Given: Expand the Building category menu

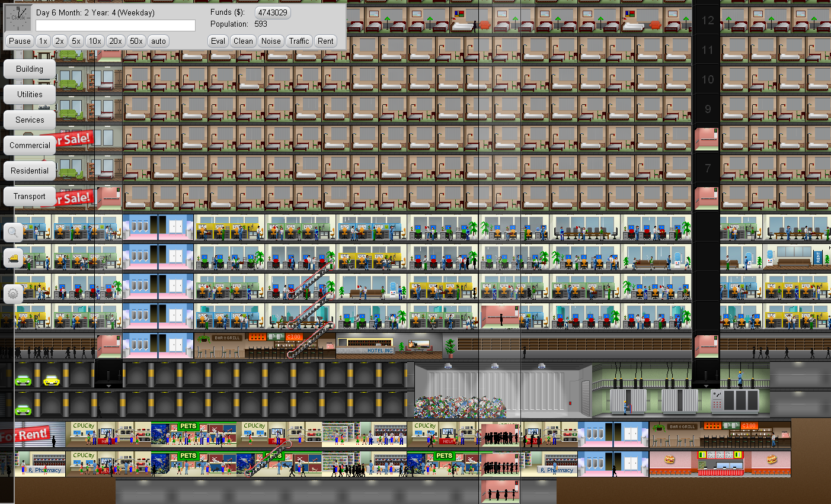Looking at the screenshot, I should 30,69.
